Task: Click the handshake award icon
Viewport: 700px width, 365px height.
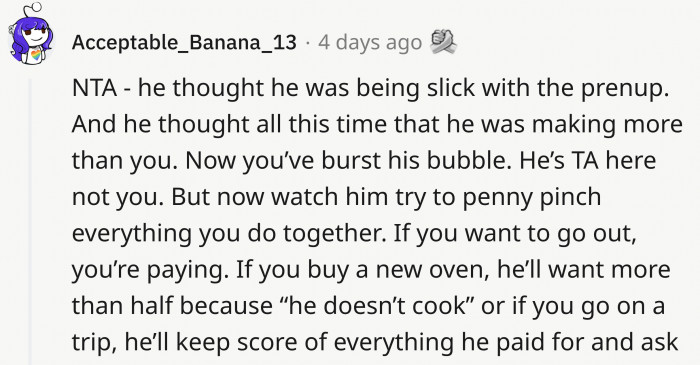Action: point(442,42)
